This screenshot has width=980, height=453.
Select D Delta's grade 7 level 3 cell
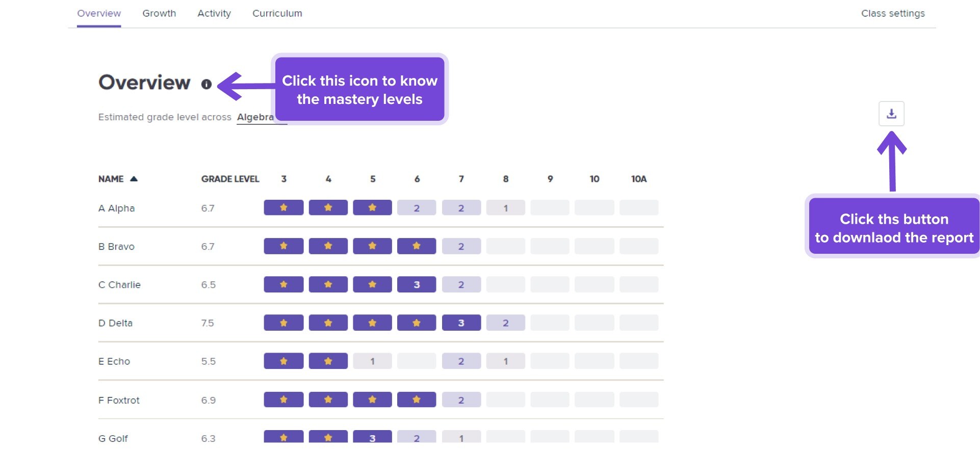(x=461, y=323)
